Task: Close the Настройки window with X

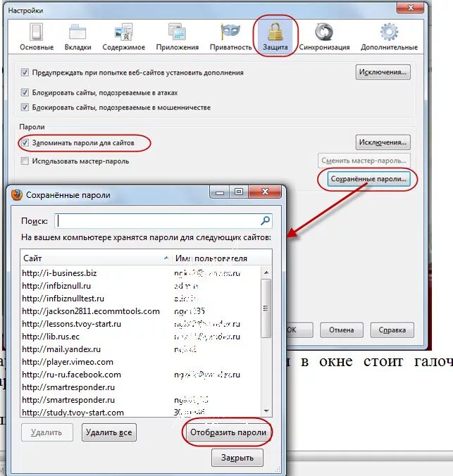Action: [x=411, y=8]
